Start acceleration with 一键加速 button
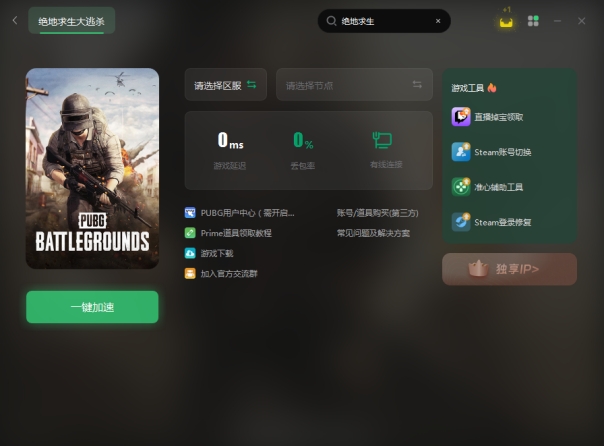The image size is (604, 446). click(x=92, y=307)
